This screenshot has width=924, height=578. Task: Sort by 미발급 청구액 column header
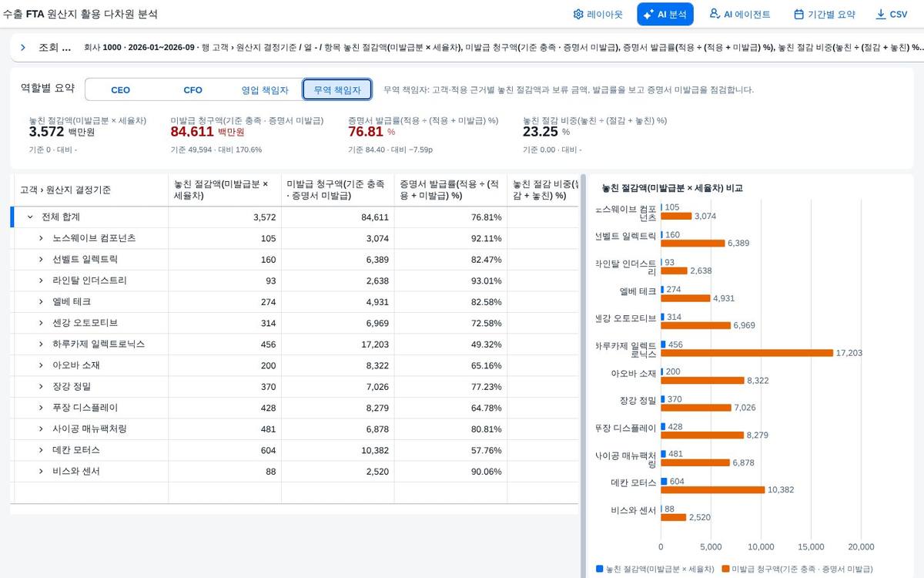click(337, 190)
